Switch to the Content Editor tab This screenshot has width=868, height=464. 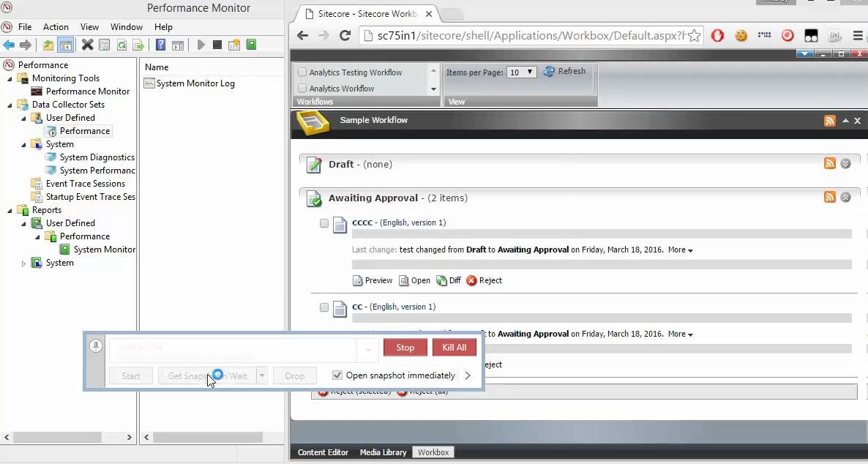(323, 452)
